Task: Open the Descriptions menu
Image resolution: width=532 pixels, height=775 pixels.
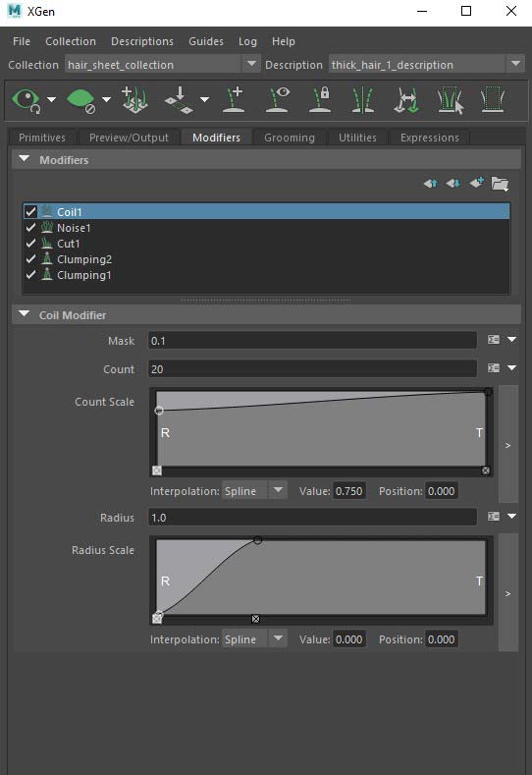Action: coord(142,41)
